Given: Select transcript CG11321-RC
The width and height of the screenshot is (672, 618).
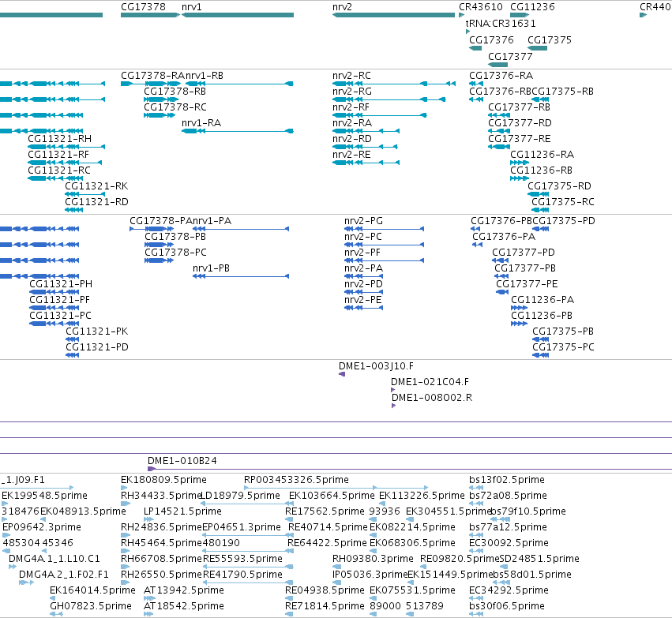Looking at the screenshot, I should [59, 170].
